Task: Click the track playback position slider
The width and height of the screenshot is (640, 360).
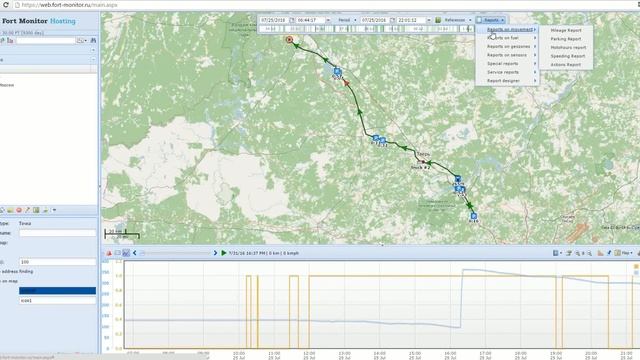Action: [176, 253]
